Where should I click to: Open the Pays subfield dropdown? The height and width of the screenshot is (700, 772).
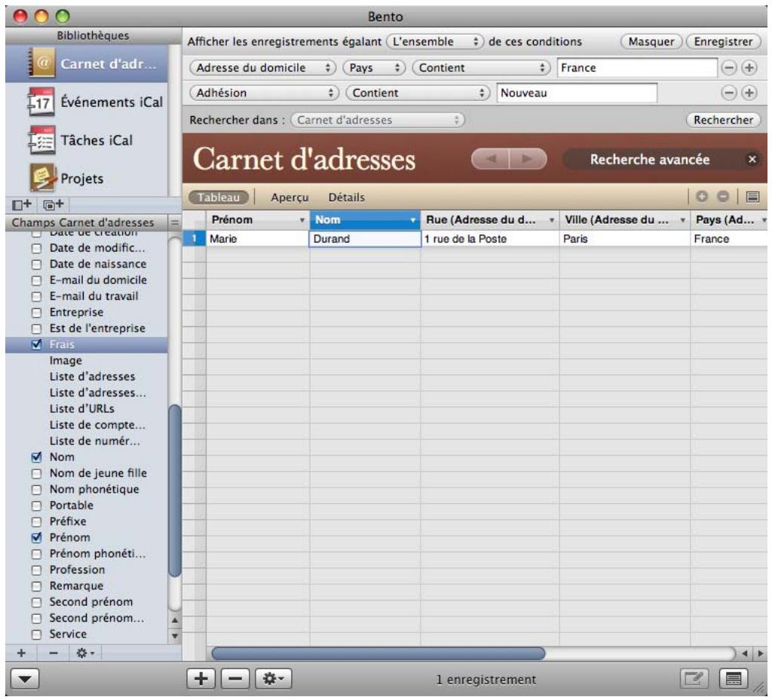point(374,68)
